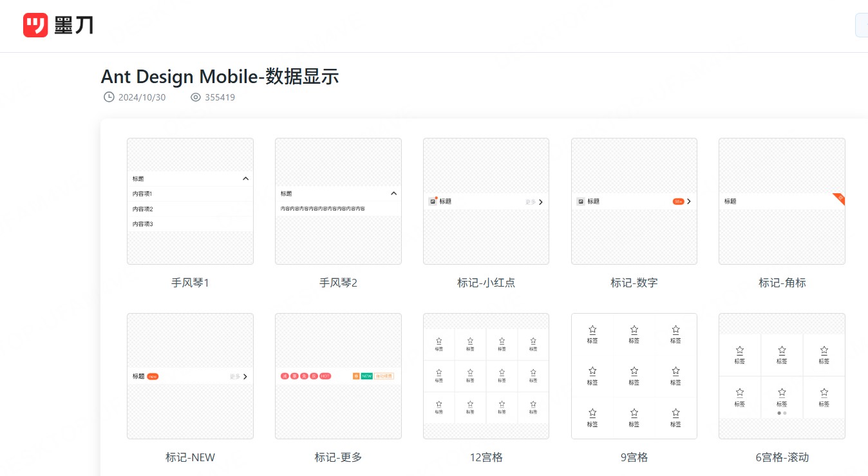Click 更多 text in 标记-NEW thumbnail
The image size is (868, 476).
pyautogui.click(x=234, y=376)
